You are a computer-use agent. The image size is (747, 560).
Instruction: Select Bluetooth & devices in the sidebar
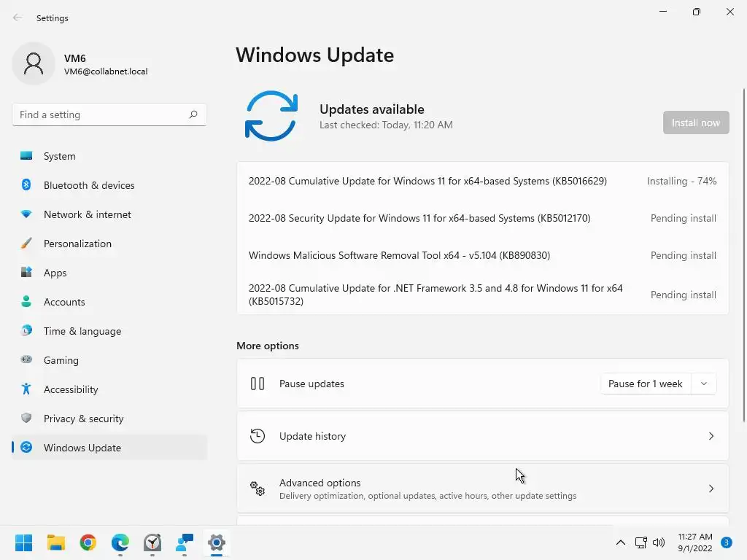click(x=109, y=184)
